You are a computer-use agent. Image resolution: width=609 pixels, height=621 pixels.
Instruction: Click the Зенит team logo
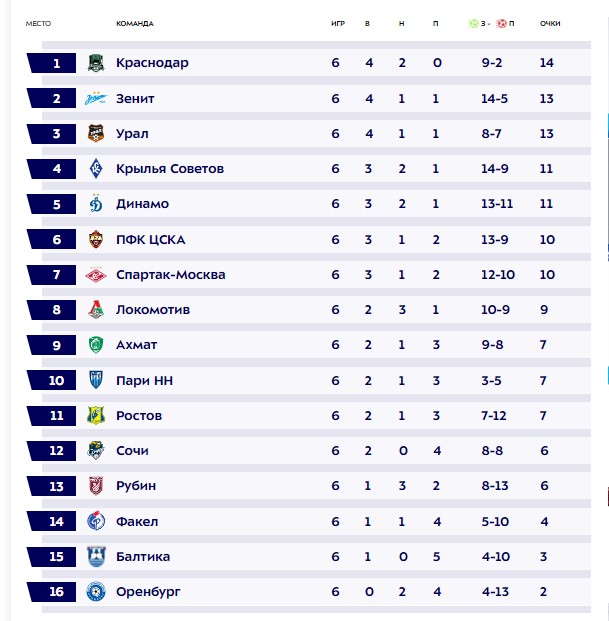tap(96, 98)
